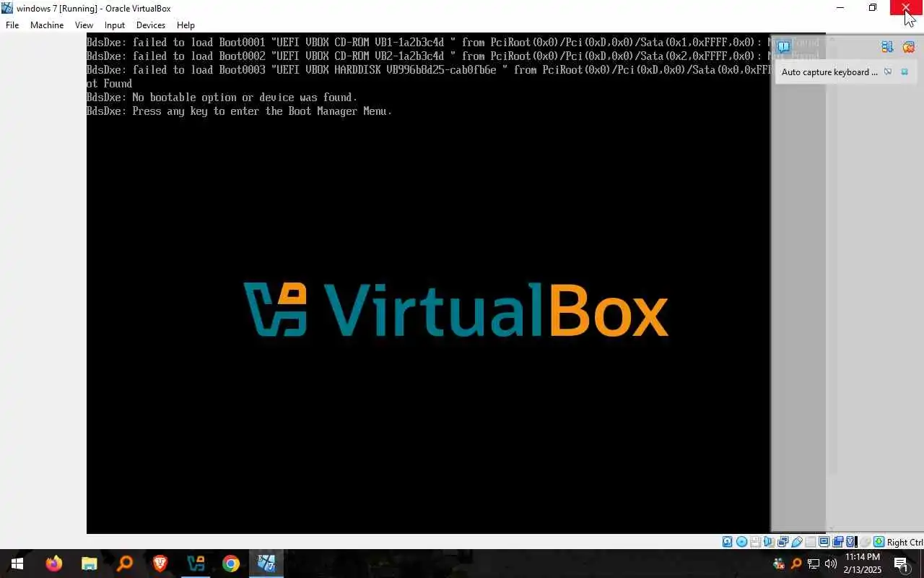
Task: Launch Firefox from the taskbar
Action: point(54,564)
